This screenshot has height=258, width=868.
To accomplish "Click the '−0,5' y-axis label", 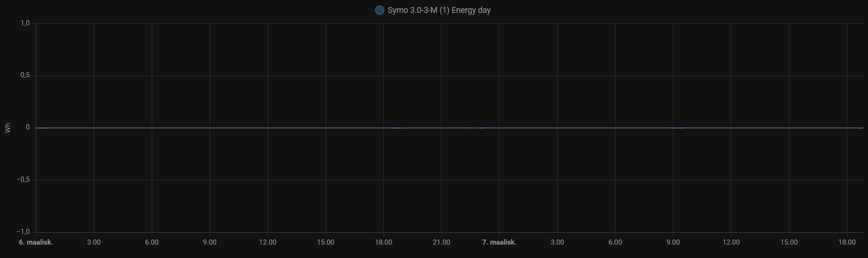I will (23, 180).
